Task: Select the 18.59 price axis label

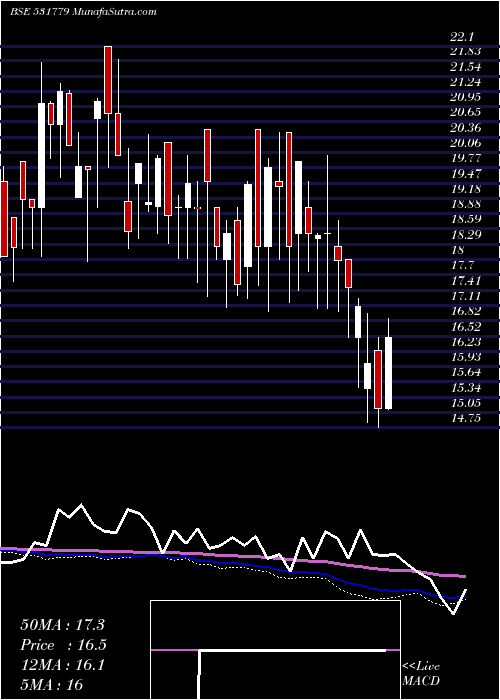Action: pyautogui.click(x=465, y=220)
